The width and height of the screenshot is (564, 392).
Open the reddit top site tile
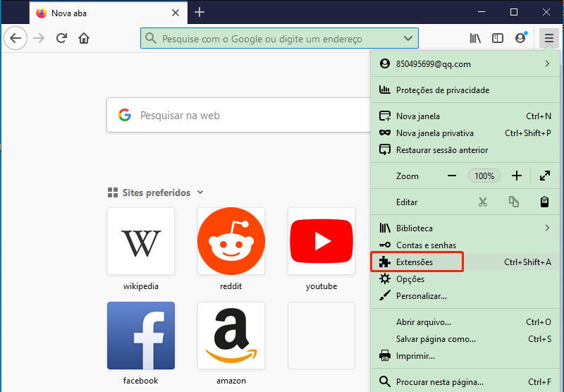click(x=231, y=241)
